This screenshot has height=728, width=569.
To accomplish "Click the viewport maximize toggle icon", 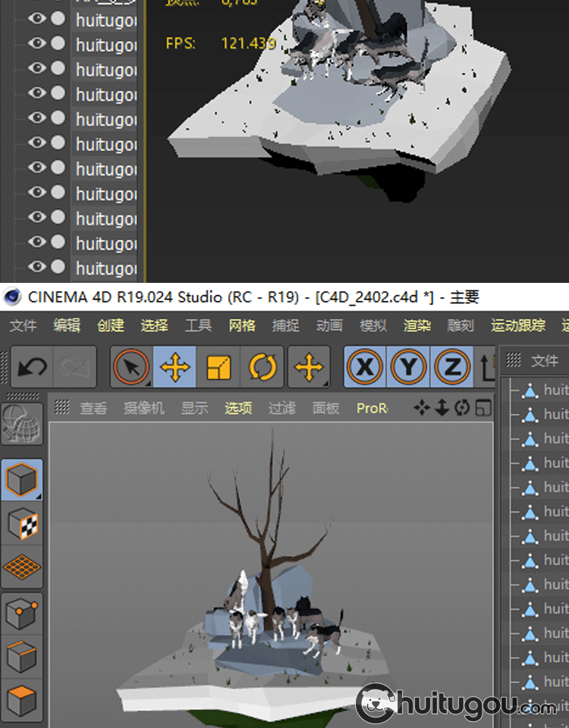I will [483, 408].
